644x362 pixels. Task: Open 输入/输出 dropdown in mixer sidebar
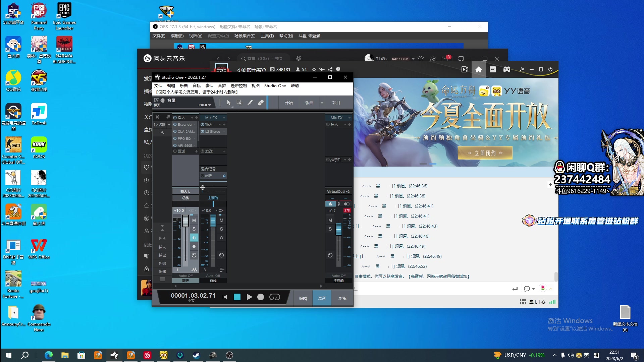tap(169, 125)
